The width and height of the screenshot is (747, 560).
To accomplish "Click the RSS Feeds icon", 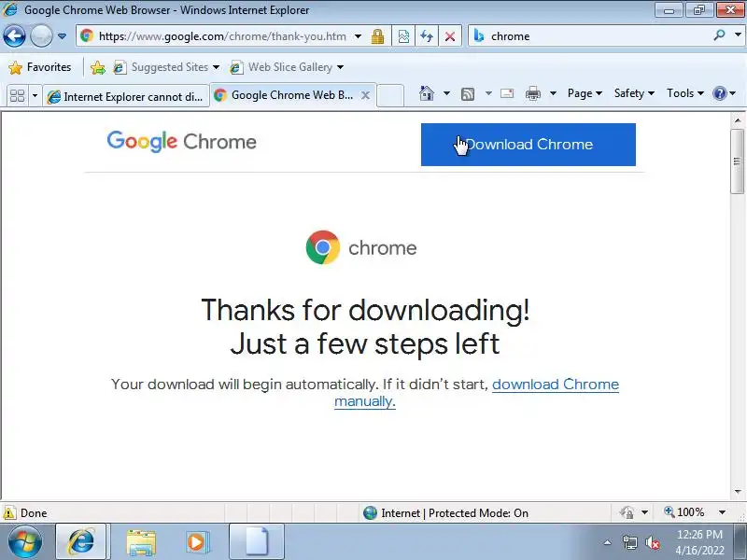I will [468, 94].
